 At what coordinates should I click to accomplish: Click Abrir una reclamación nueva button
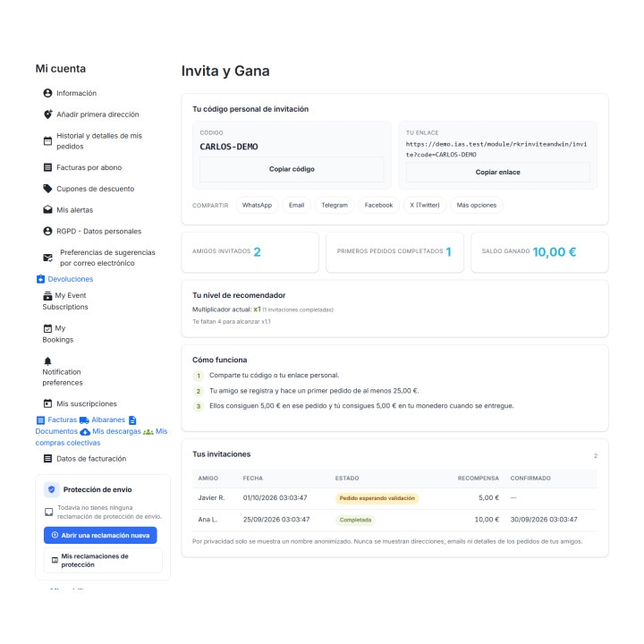click(100, 535)
